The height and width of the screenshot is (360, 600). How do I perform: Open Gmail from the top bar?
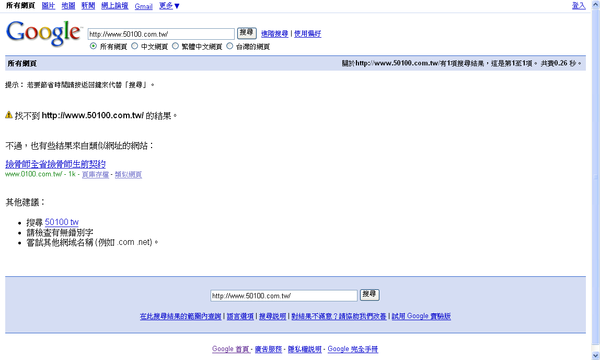pos(143,6)
